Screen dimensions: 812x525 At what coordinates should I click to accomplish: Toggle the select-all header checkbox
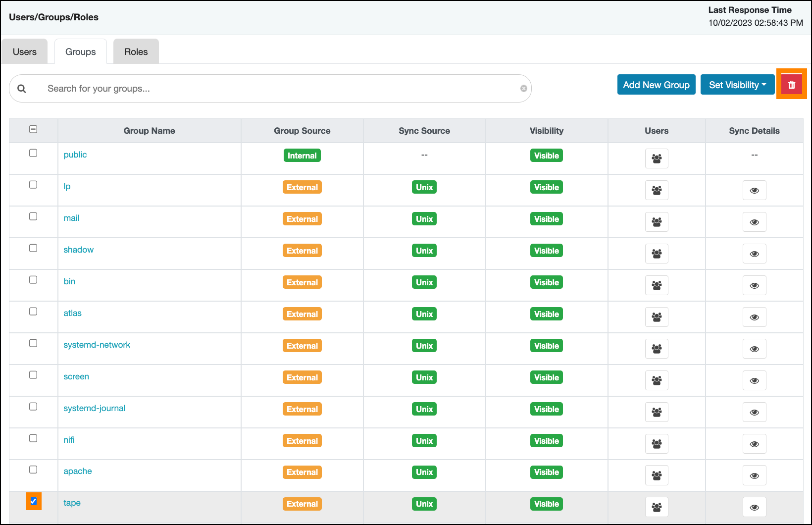[33, 129]
